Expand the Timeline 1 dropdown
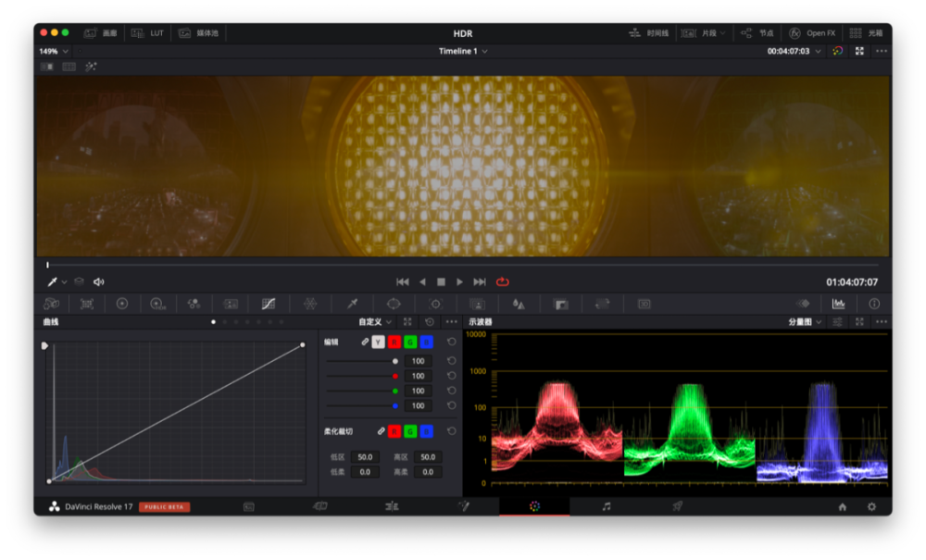 (463, 51)
